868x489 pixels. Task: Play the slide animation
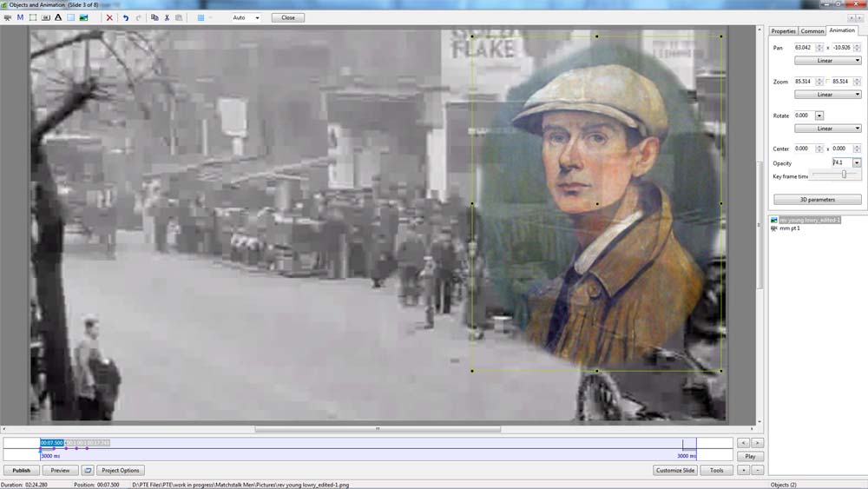[x=750, y=456]
